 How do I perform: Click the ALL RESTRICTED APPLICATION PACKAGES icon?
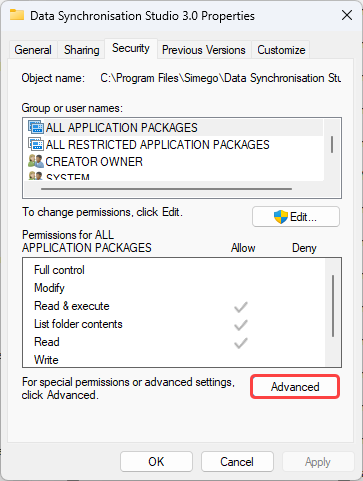coord(36,144)
